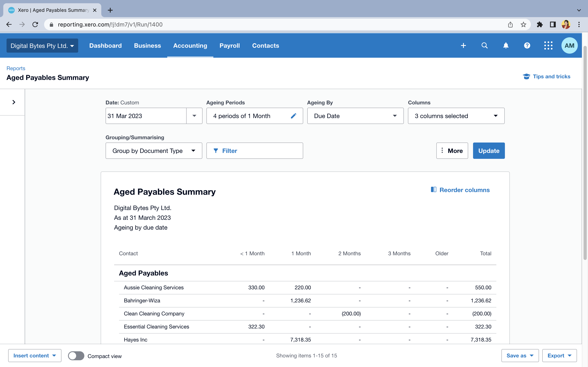Image resolution: width=588 pixels, height=367 pixels.
Task: Open the Accounting menu
Action: pos(190,46)
